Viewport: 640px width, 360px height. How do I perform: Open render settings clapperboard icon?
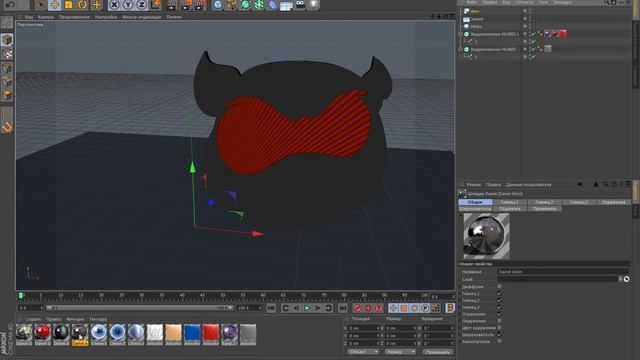pyautogui.click(x=200, y=5)
